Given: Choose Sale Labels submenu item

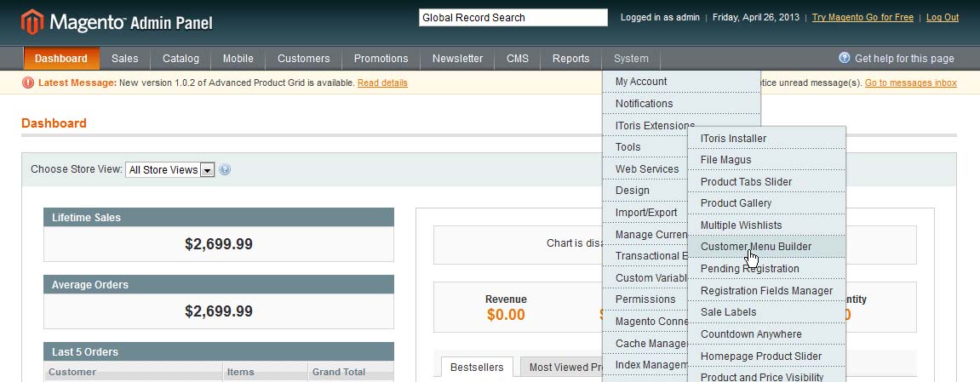Looking at the screenshot, I should tap(767, 312).
